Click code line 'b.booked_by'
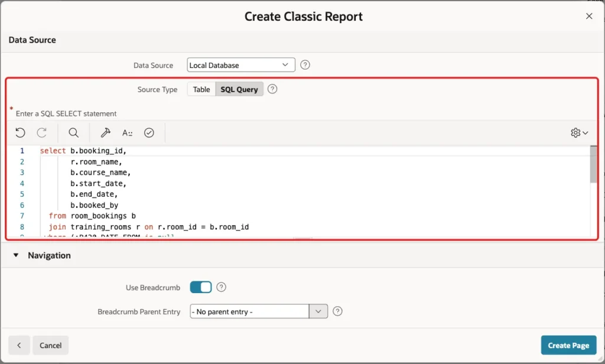Viewport: 605px width, 364px height. tap(94, 205)
